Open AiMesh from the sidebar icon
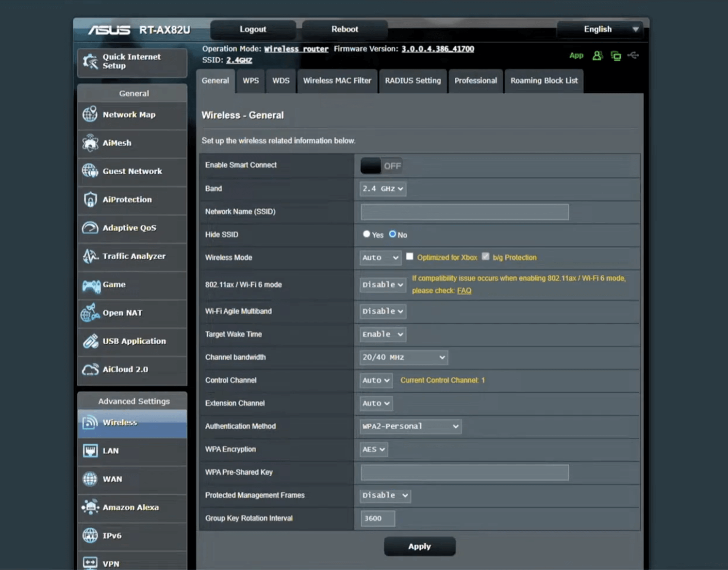728x570 pixels. pyautogui.click(x=90, y=143)
